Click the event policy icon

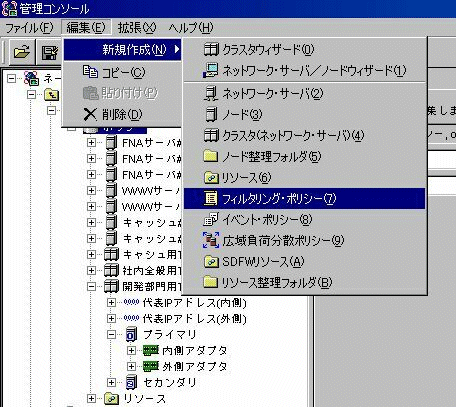tap(211, 219)
